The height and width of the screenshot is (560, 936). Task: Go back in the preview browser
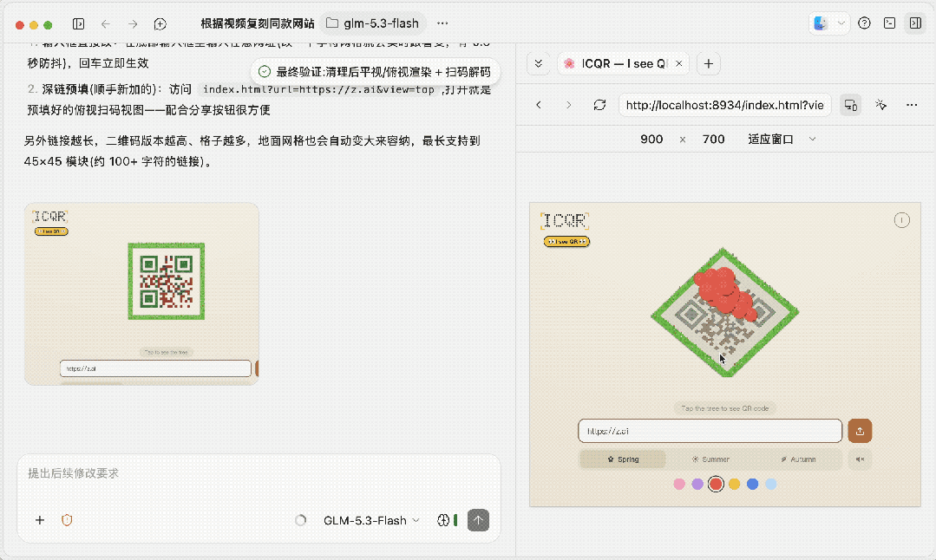click(539, 105)
